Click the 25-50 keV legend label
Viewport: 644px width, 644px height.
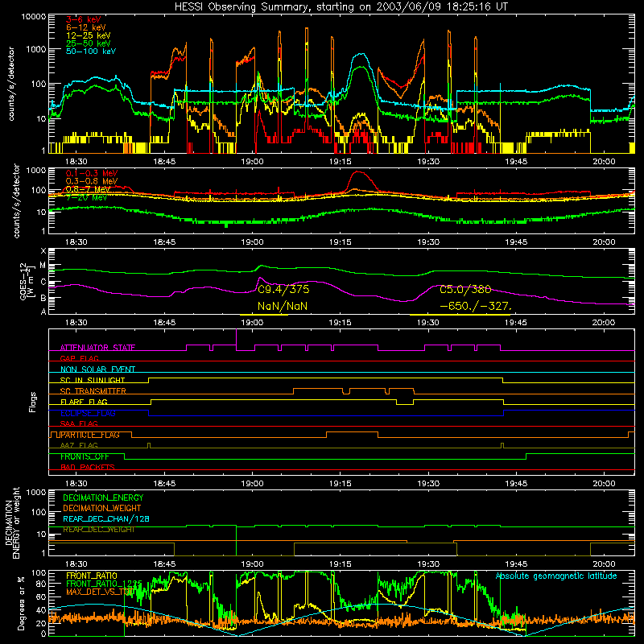(x=89, y=43)
